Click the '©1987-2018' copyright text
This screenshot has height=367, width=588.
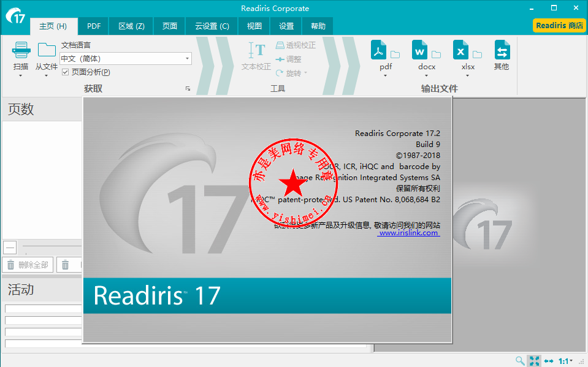[x=418, y=155]
